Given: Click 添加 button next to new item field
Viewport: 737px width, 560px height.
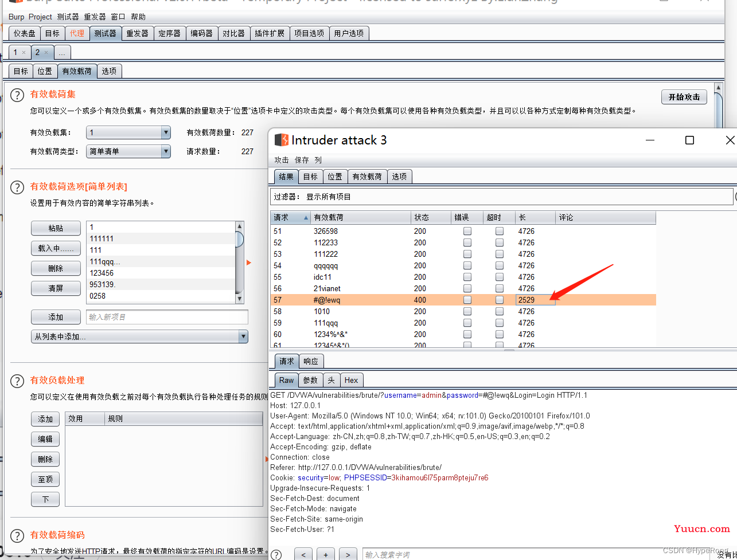Looking at the screenshot, I should tap(56, 317).
